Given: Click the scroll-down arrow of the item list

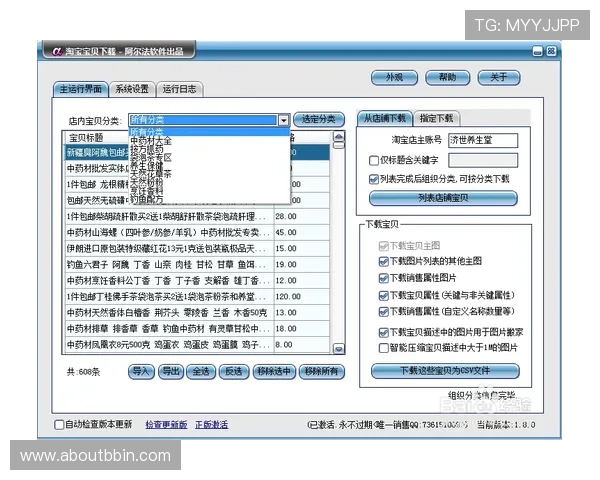Looking at the screenshot, I should point(339,349).
